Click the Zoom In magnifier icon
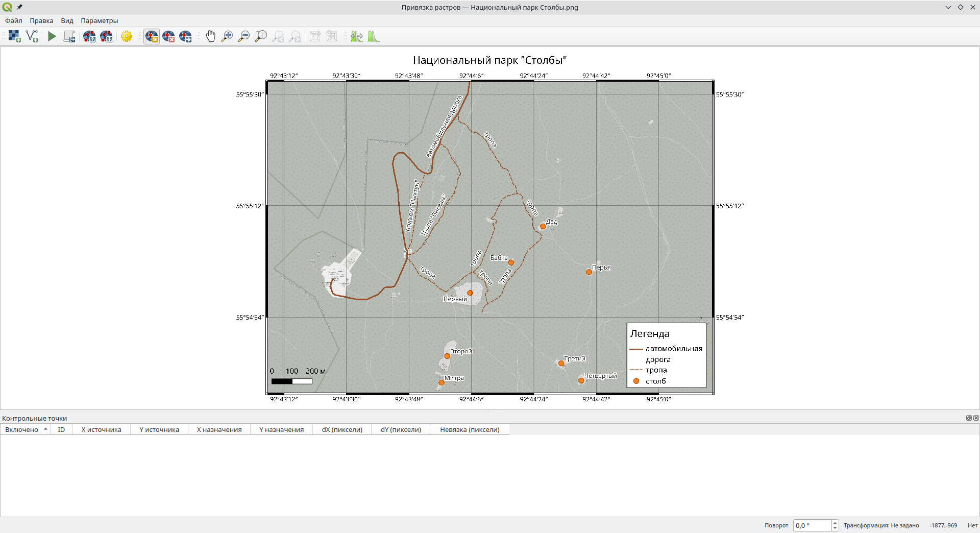 (x=227, y=36)
